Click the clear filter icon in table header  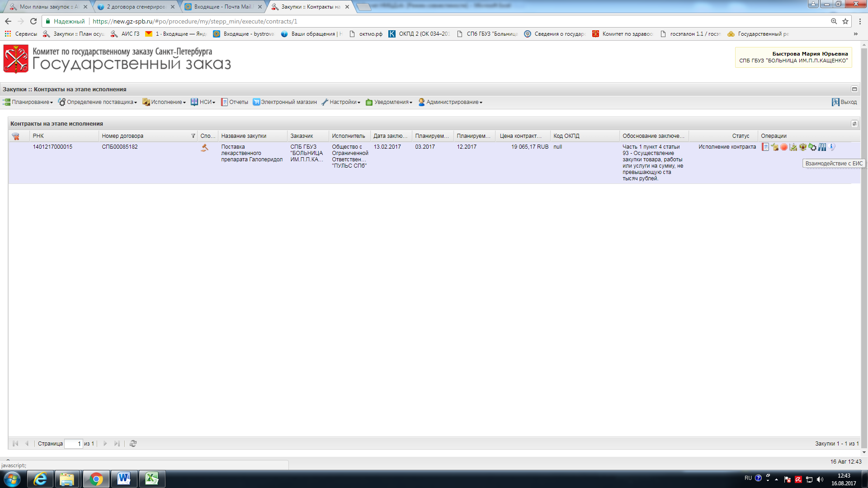(x=16, y=136)
